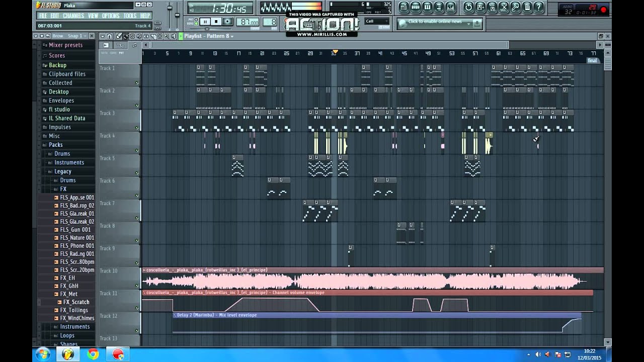Click to enable online news

435,22
